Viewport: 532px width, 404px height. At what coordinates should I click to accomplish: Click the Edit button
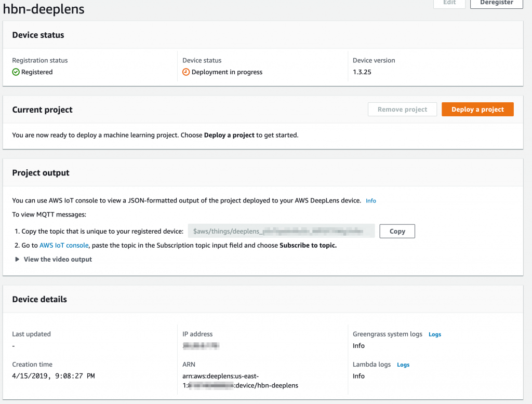[449, 3]
